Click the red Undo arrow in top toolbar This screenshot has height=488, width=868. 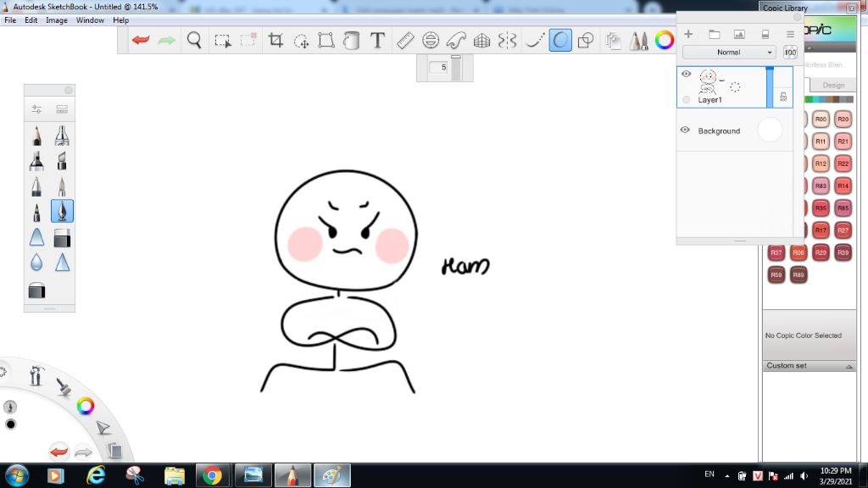[x=141, y=41]
